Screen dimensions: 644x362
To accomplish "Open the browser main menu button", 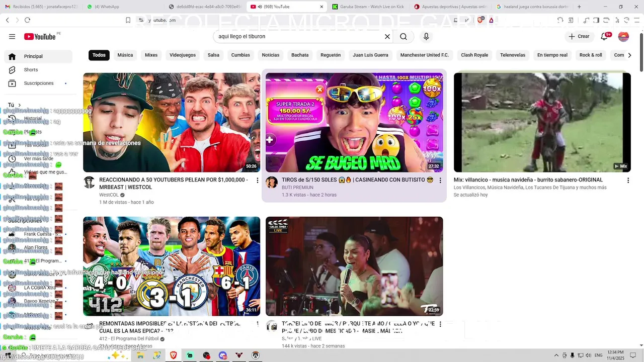I will [x=637, y=20].
